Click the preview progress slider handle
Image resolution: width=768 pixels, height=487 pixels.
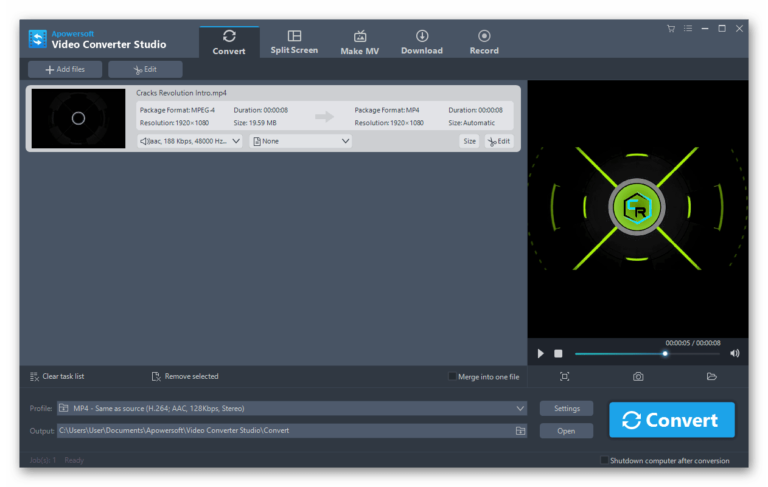coord(665,353)
